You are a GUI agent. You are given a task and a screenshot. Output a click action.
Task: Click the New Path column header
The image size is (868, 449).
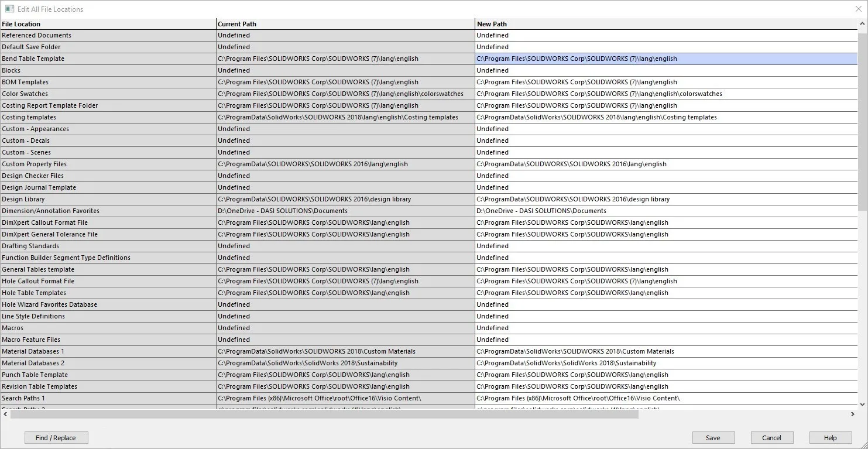(x=666, y=24)
